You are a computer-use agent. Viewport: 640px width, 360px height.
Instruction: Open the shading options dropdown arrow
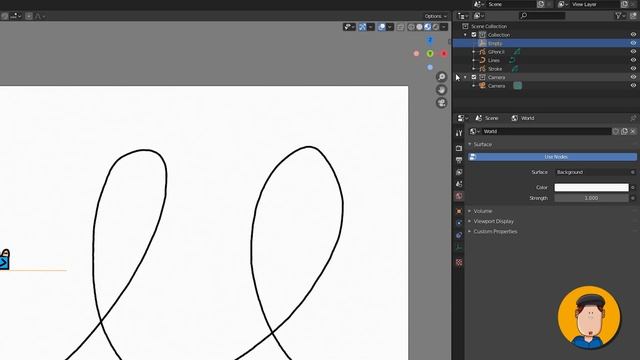coord(444,27)
